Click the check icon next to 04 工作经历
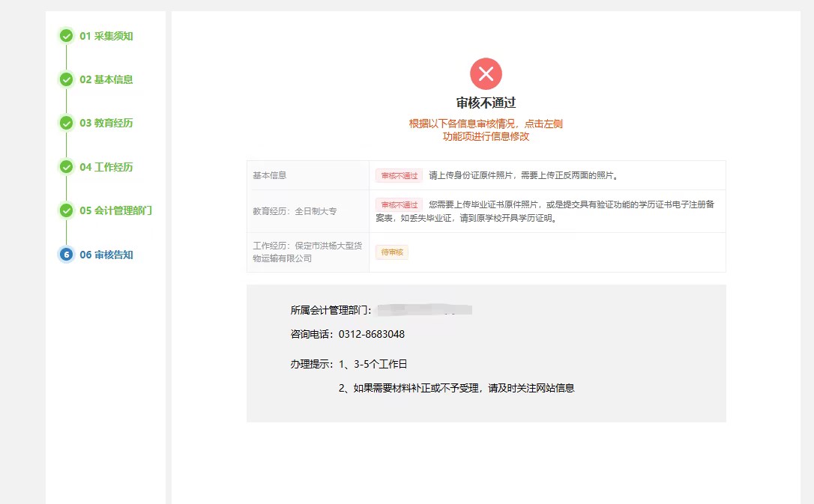 point(66,167)
